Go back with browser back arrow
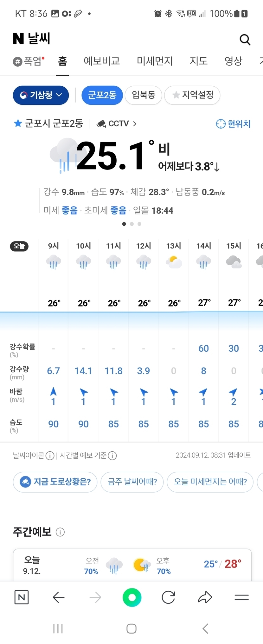Image resolution: width=263 pixels, height=644 pixels. click(x=59, y=598)
